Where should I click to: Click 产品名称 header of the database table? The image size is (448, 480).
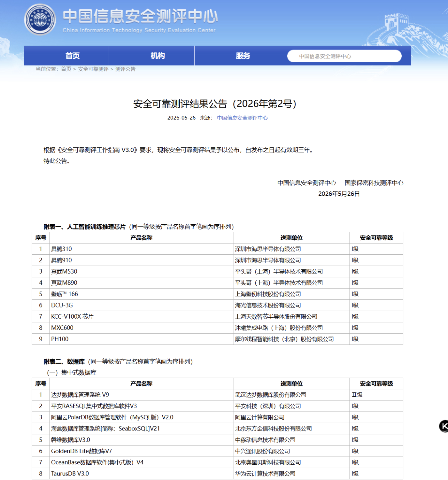[x=141, y=383]
